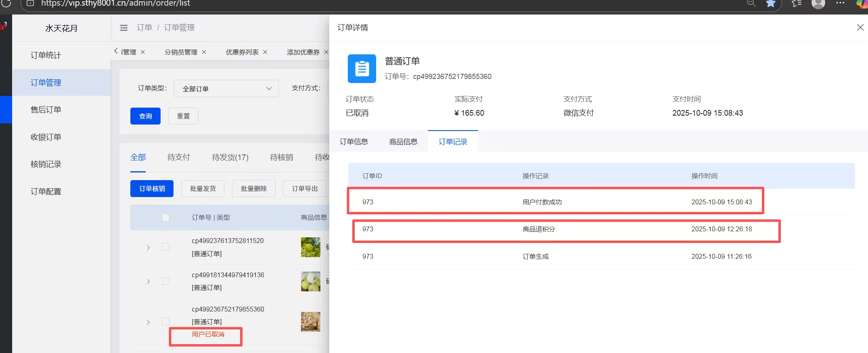Click the 订单导出 button
The width and height of the screenshot is (868, 353).
click(x=304, y=189)
